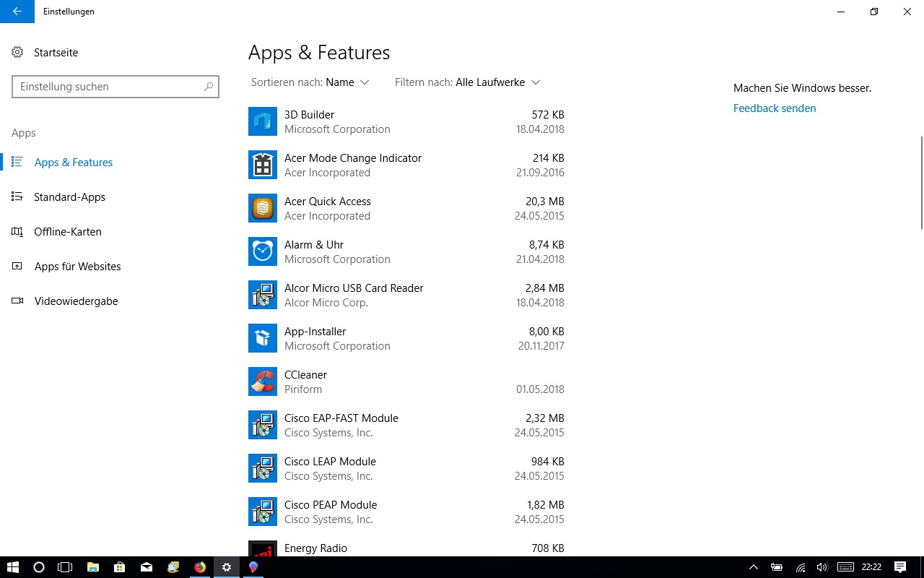Select the Cisco PEAP Module name

pos(331,505)
